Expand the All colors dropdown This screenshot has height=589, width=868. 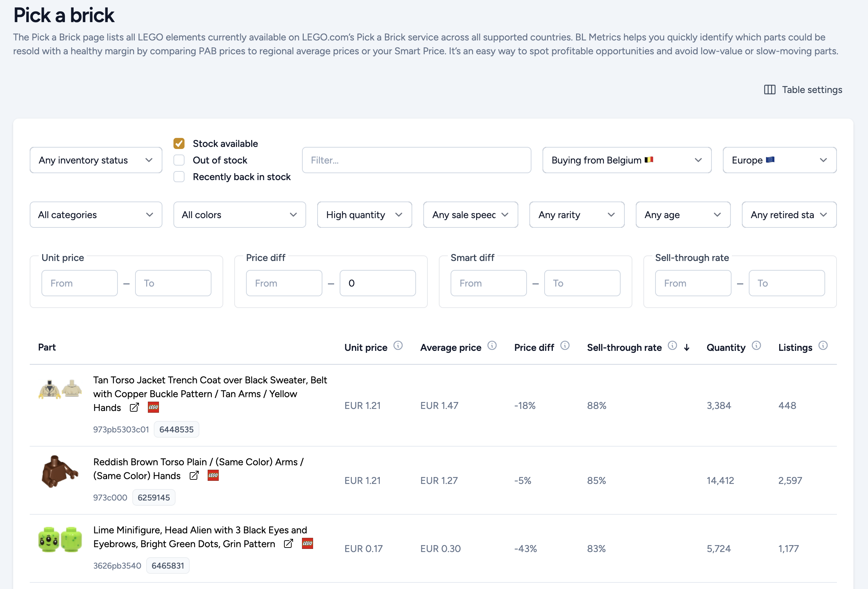pyautogui.click(x=239, y=215)
